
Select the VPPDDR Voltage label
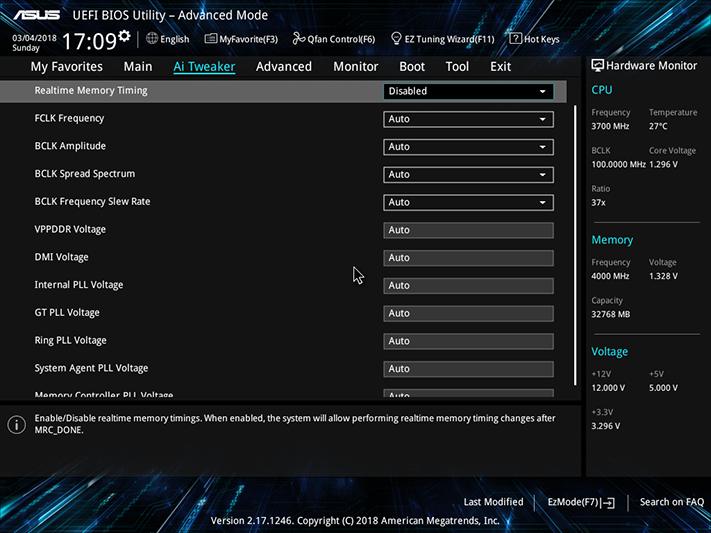(70, 230)
